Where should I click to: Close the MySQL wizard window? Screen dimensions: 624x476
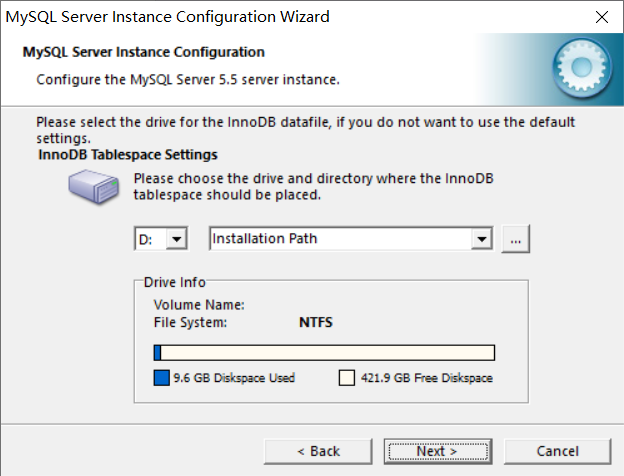602,17
